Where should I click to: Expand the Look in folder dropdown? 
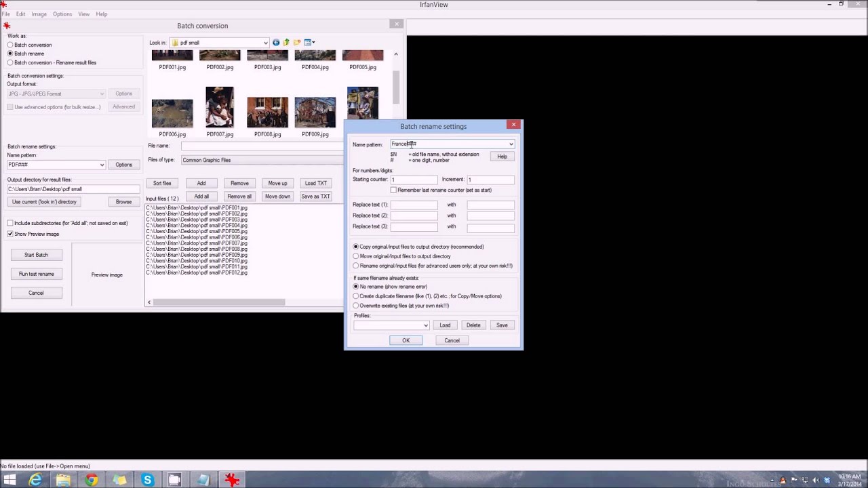click(x=265, y=43)
